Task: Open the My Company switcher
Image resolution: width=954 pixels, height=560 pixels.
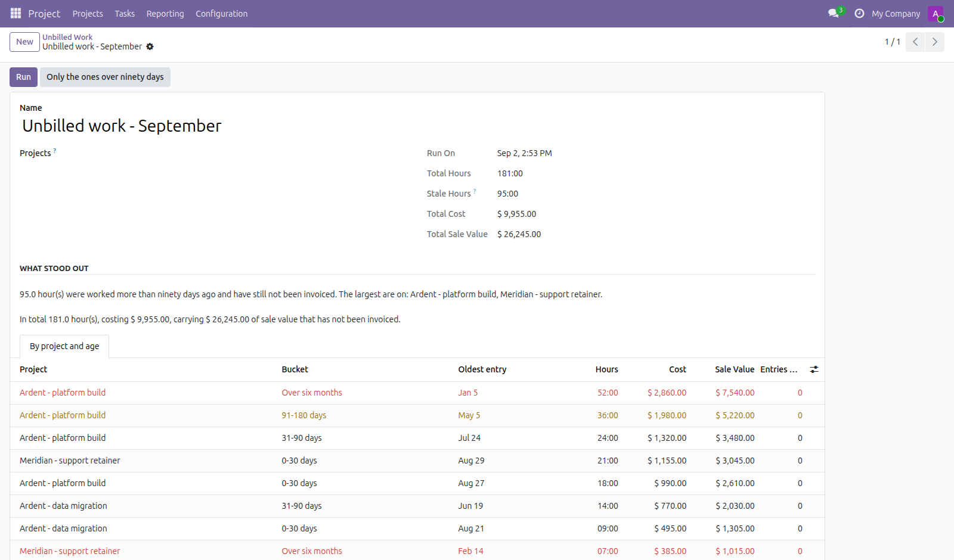Action: coord(896,13)
